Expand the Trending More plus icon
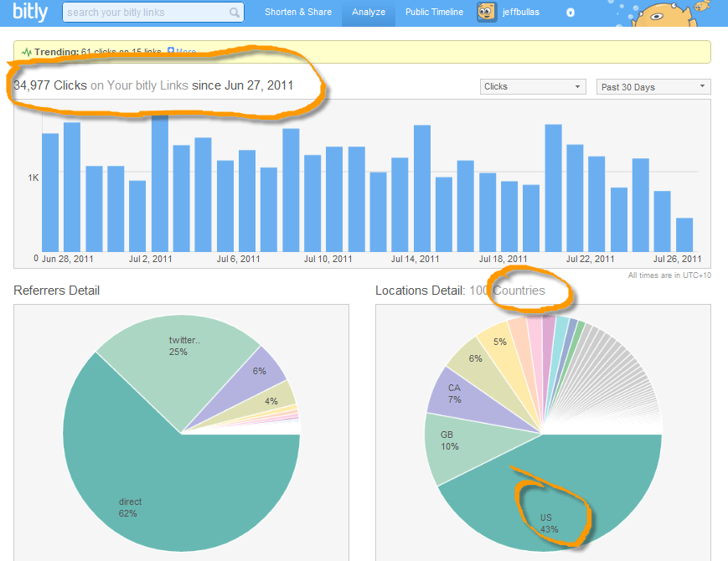Viewport: 728px width, 561px height. pyautogui.click(x=171, y=50)
